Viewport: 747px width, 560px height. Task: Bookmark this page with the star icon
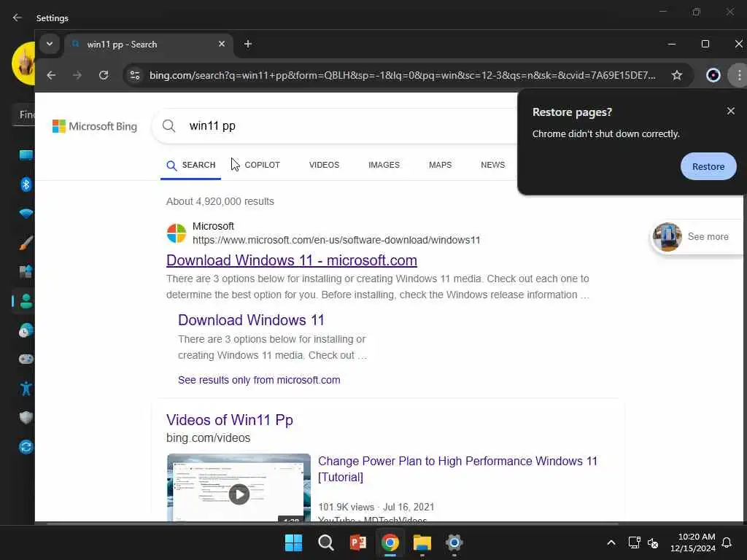(x=676, y=75)
